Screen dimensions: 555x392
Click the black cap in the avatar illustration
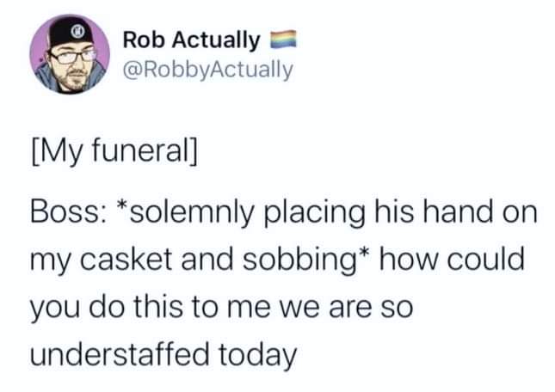[x=71, y=32]
